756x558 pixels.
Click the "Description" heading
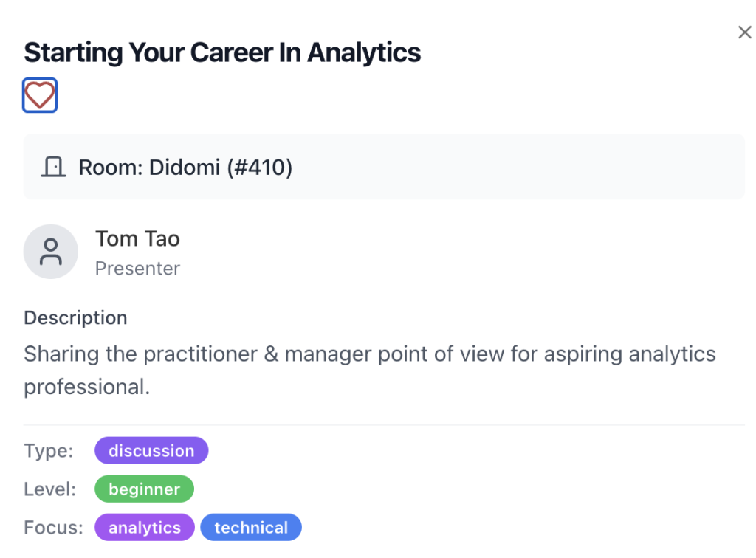pyautogui.click(x=75, y=318)
